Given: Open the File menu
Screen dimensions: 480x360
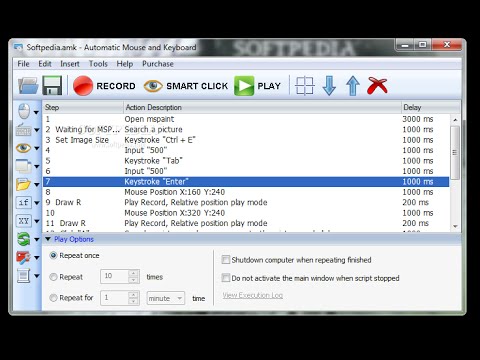Looking at the screenshot, I should point(23,64).
